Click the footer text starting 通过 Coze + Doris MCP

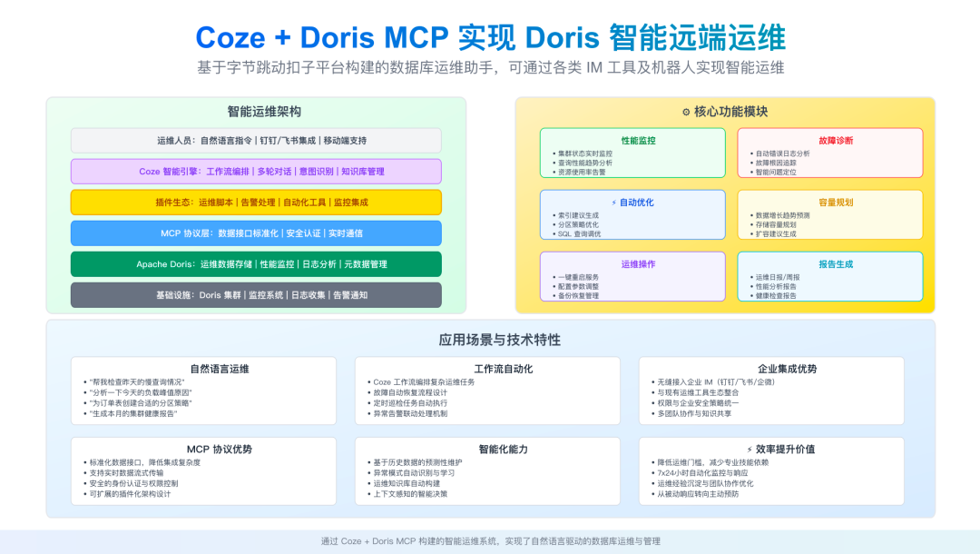[x=491, y=541]
